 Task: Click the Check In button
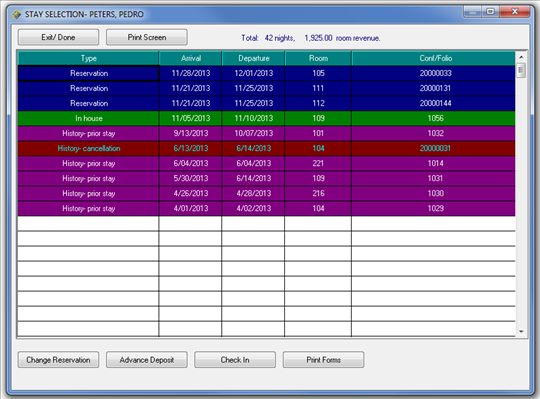[x=235, y=360]
